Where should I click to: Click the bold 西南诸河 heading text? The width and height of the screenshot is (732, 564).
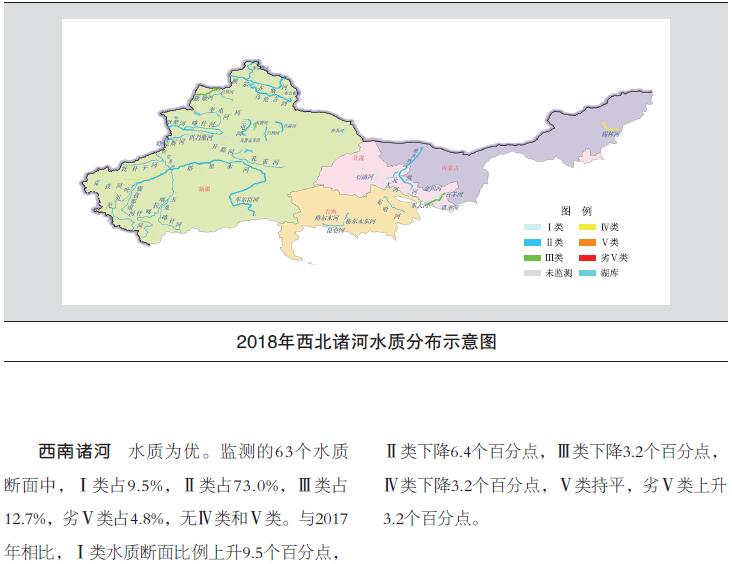click(69, 451)
